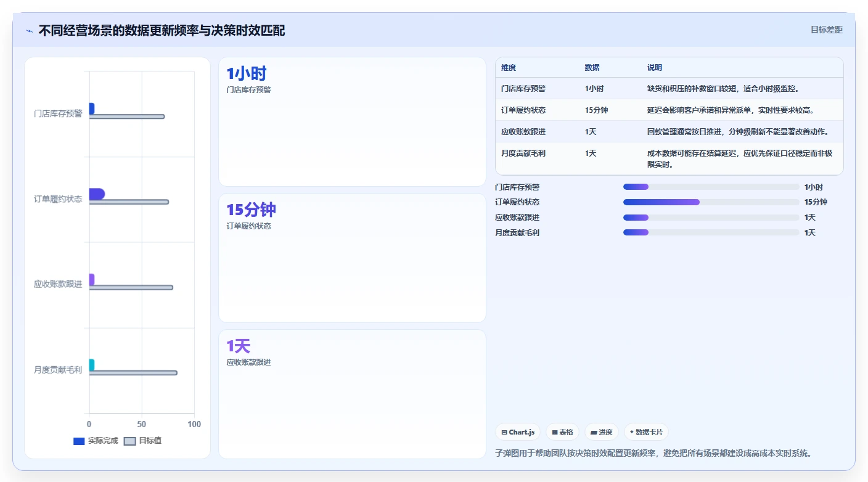Click the 15分钟 progress value label
This screenshot has height=482, width=868.
816,202
